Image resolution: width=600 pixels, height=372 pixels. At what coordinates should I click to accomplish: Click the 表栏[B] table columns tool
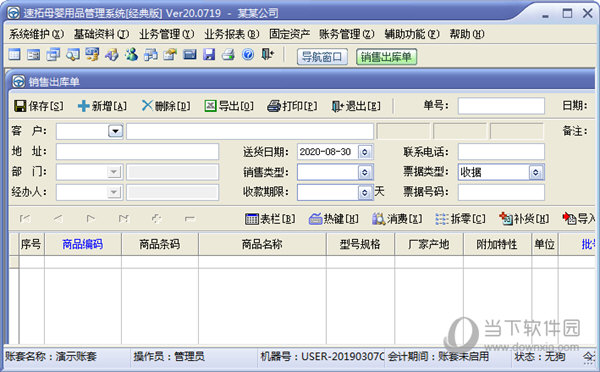point(270,219)
